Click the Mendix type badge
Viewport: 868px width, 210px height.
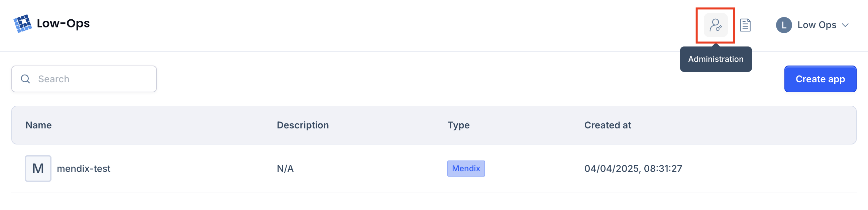pos(466,169)
